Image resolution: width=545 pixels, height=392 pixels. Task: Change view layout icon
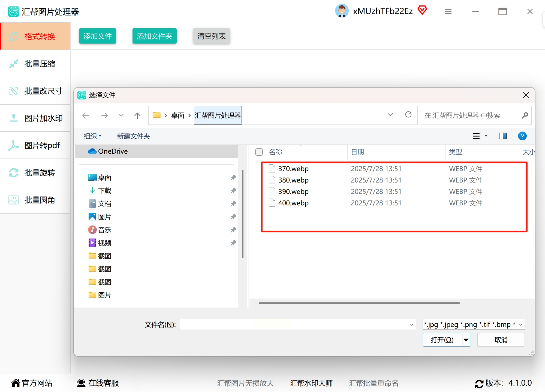coord(476,136)
